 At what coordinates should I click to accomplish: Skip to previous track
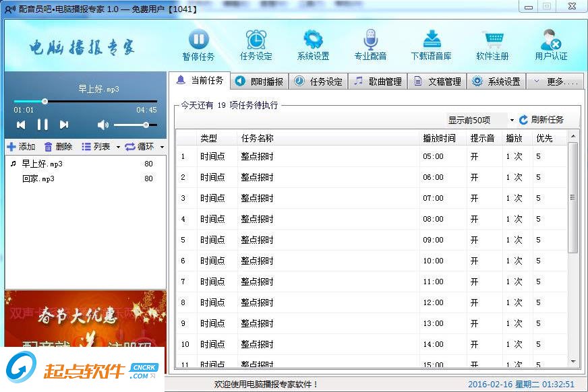(x=21, y=125)
